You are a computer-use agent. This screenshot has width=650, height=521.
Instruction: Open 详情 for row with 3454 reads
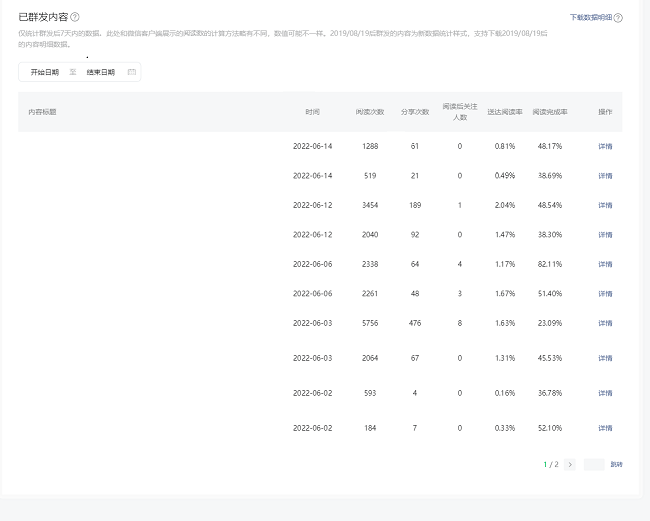[605, 205]
